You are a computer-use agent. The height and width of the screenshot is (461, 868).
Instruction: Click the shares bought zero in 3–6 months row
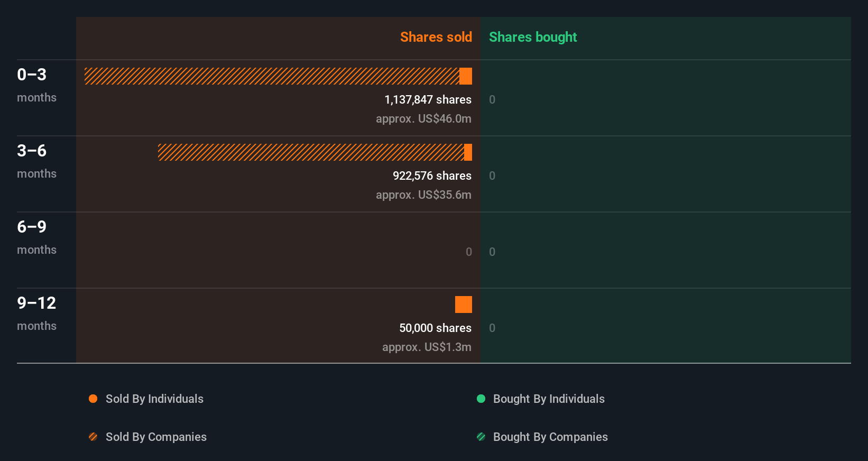point(492,176)
